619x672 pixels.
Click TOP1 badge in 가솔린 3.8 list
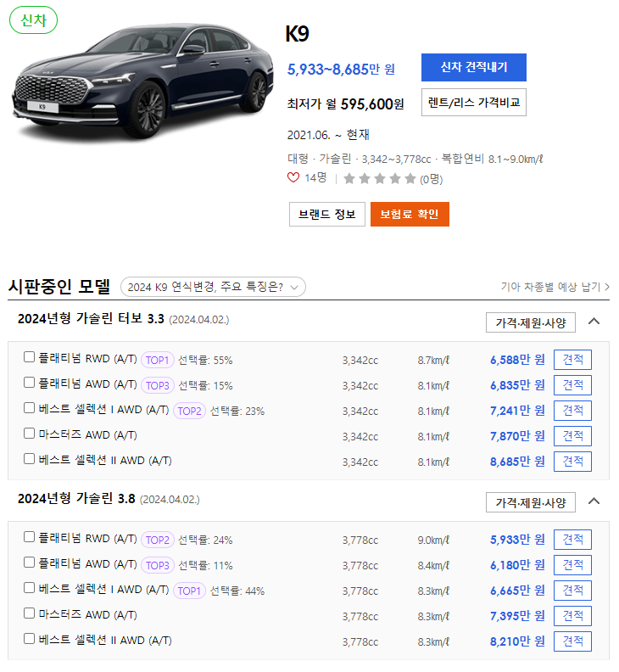(x=189, y=591)
